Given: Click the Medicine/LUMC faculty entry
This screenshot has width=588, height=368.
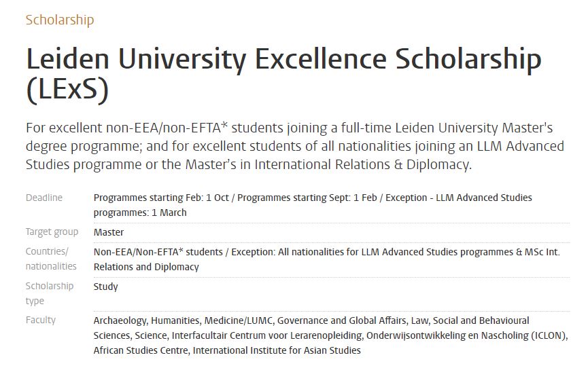Looking at the screenshot, I should (239, 320).
